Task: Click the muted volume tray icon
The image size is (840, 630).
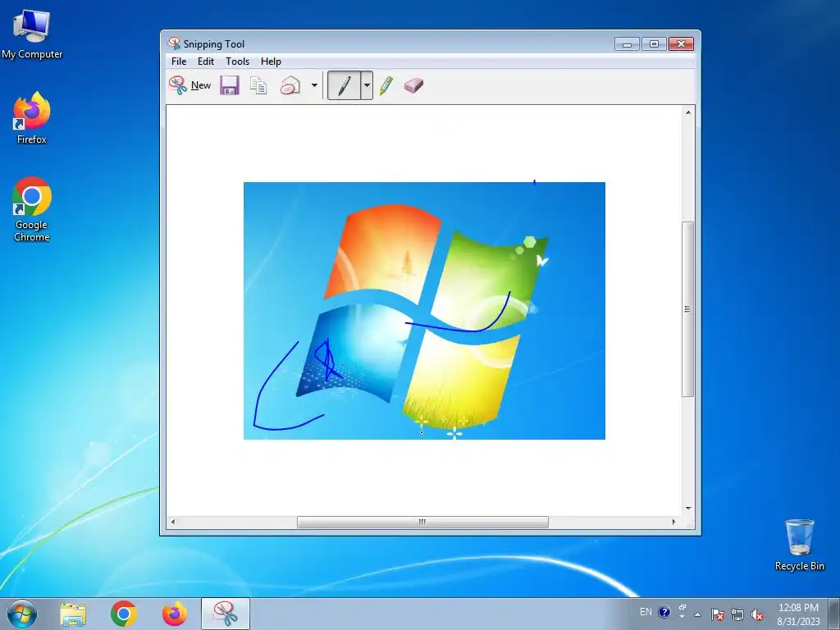Action: (757, 614)
